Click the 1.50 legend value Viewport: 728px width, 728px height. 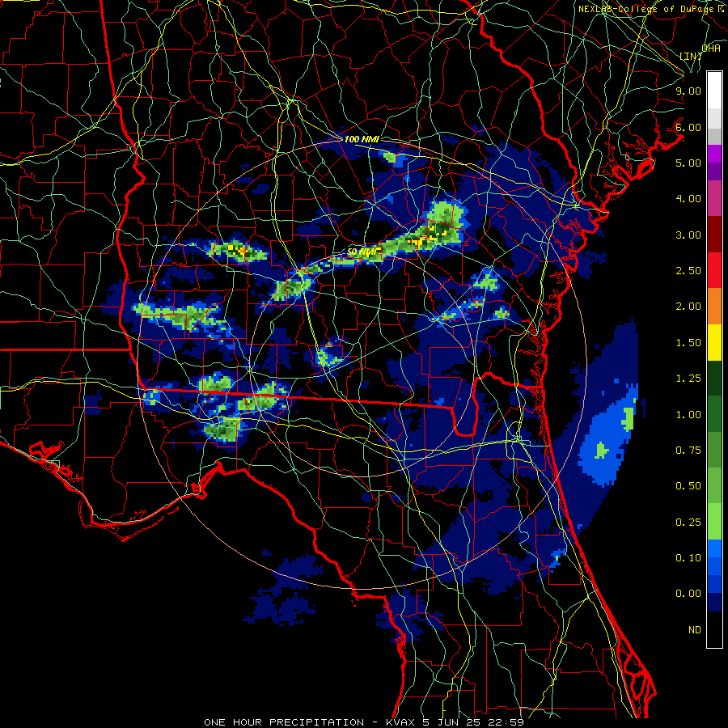[688, 343]
